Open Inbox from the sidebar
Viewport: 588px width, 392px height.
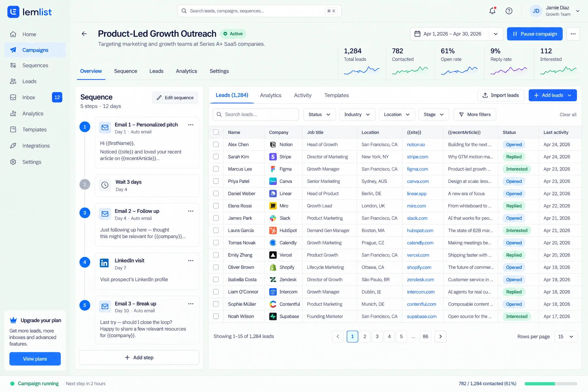pos(35,97)
